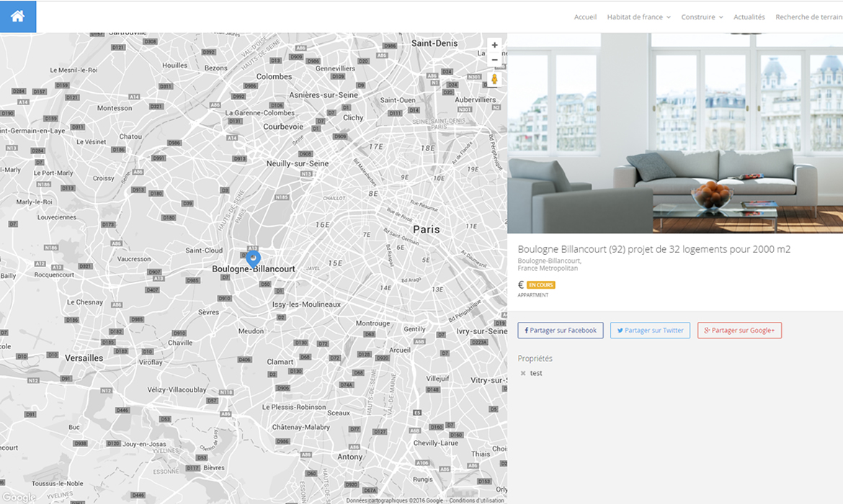Image resolution: width=843 pixels, height=504 pixels.
Task: Click the Meudon label on the map
Action: point(251,331)
